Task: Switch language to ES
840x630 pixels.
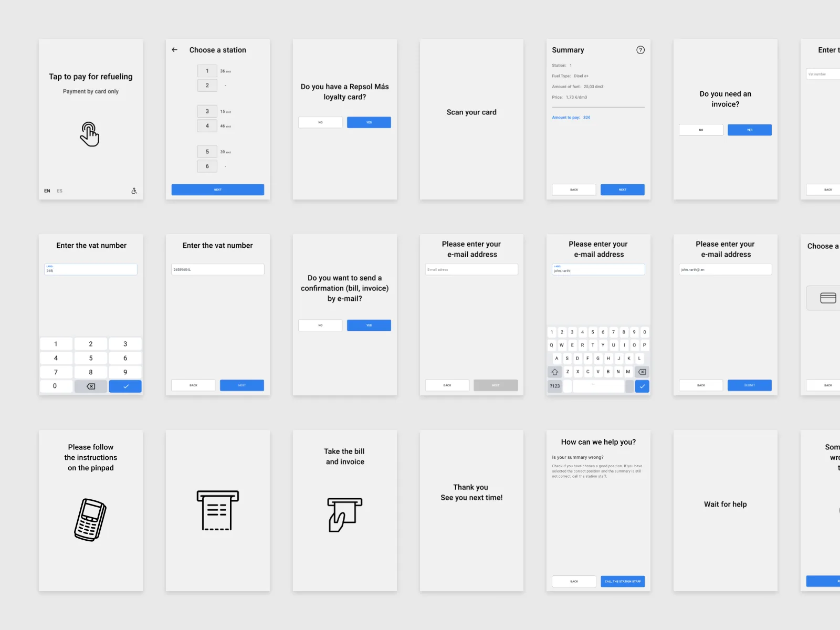Action: pyautogui.click(x=60, y=191)
